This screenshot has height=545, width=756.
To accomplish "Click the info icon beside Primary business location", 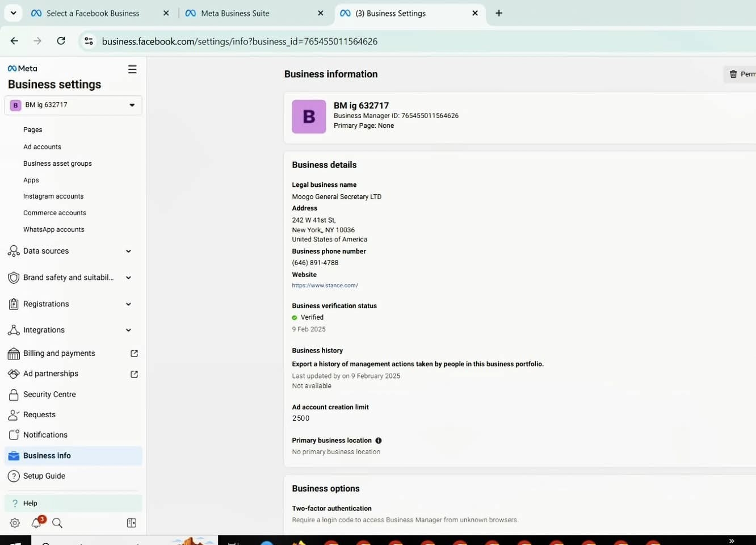I will point(379,441).
